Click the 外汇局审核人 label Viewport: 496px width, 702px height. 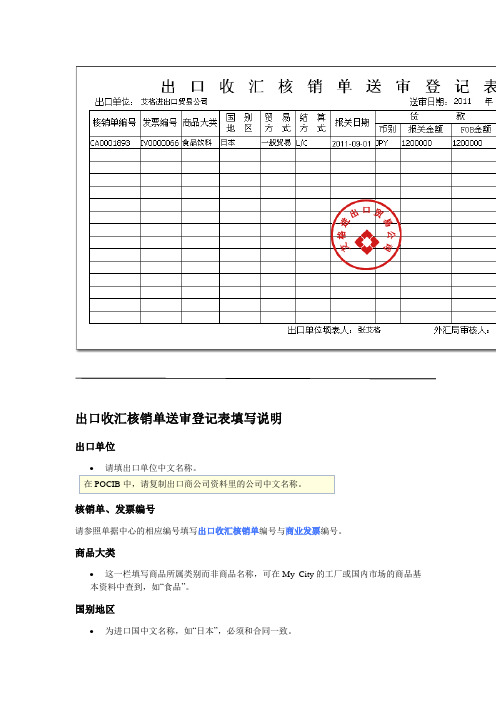click(461, 330)
